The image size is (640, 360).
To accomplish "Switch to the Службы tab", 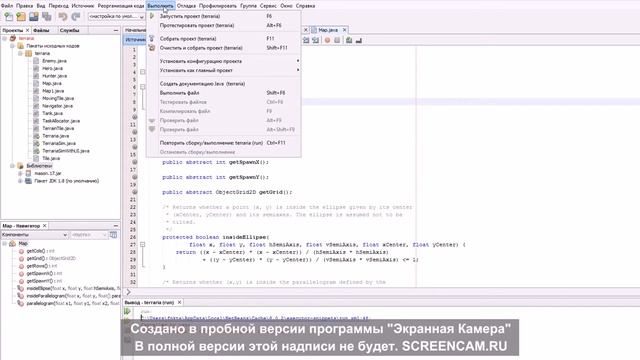I will (69, 30).
